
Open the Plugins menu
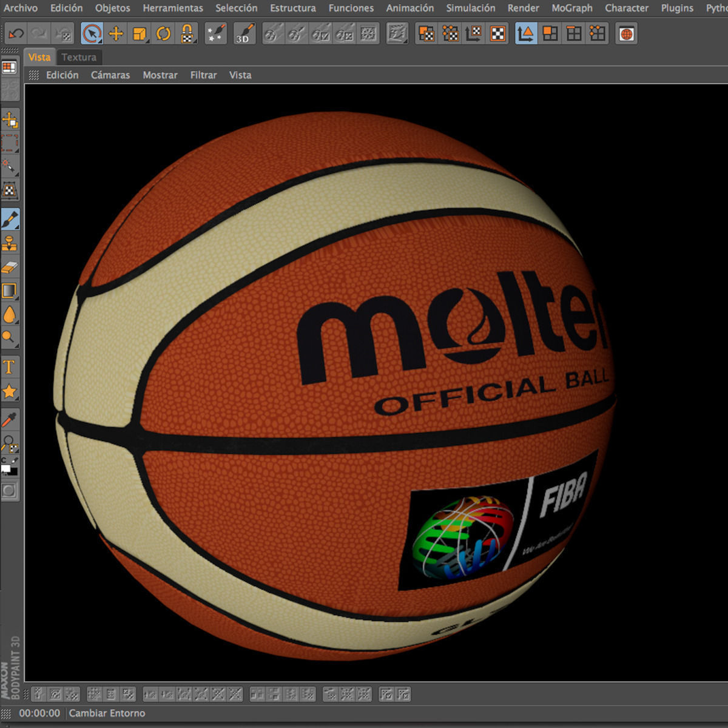(677, 8)
